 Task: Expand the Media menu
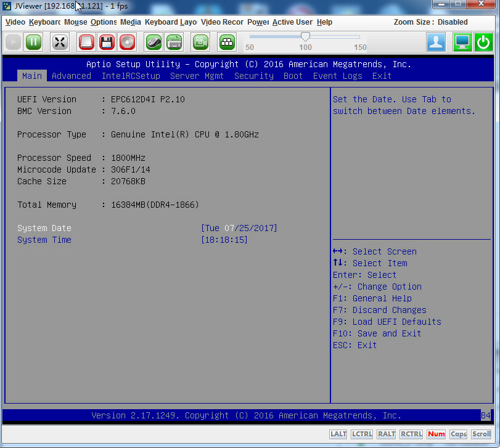131,22
